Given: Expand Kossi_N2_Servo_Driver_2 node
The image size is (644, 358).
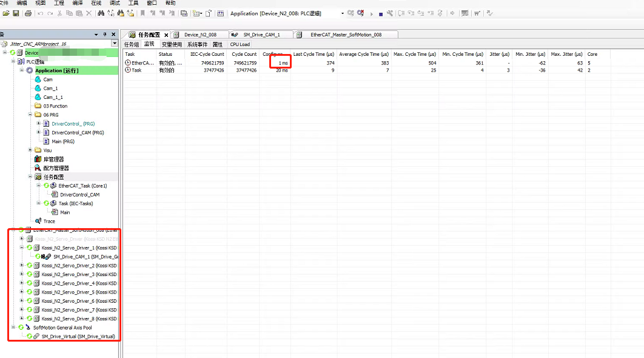Looking at the screenshot, I should pos(22,265).
